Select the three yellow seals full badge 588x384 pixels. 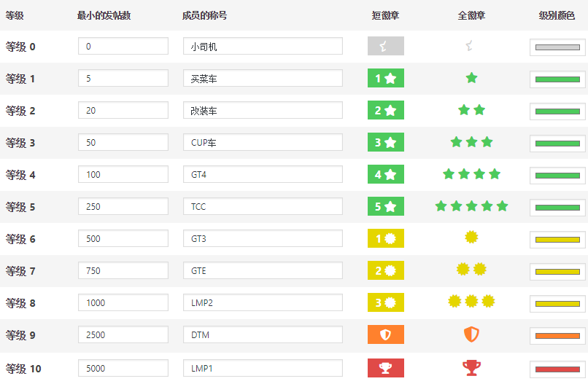click(471, 301)
